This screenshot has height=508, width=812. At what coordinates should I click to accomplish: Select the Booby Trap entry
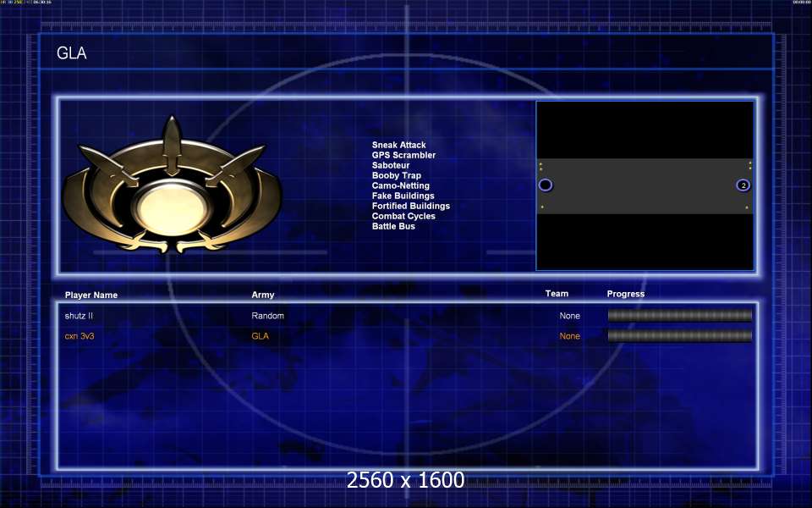click(x=396, y=175)
